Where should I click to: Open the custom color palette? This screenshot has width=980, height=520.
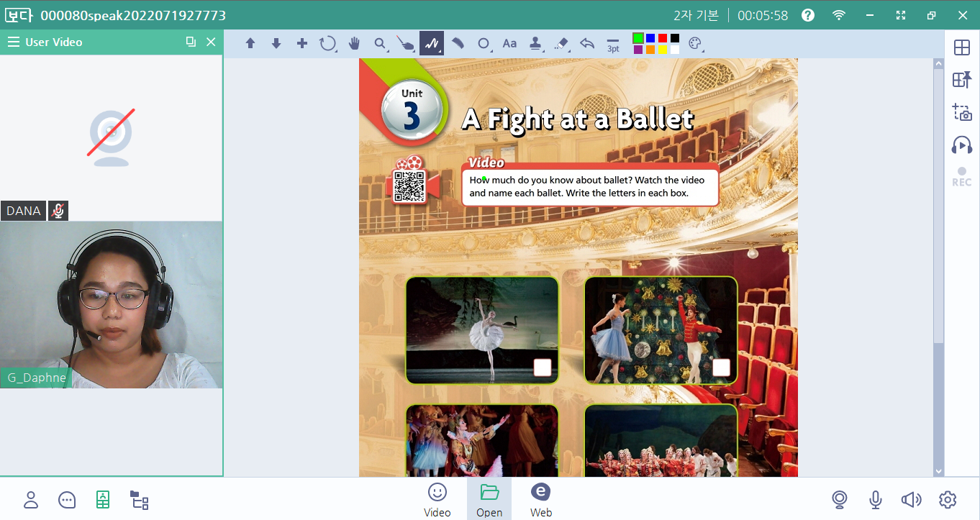click(x=695, y=43)
